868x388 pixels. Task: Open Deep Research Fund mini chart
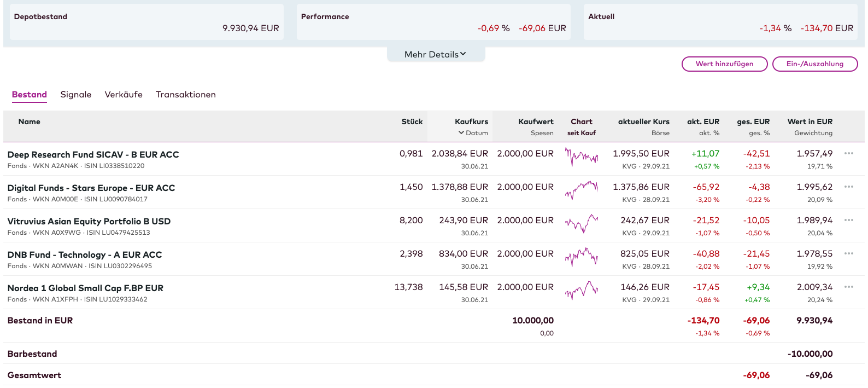(x=581, y=157)
